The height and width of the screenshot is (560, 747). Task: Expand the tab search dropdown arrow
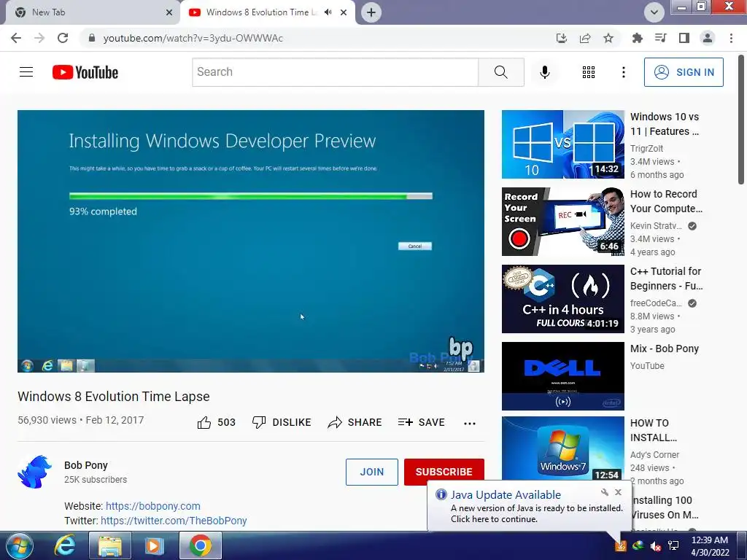coord(654,12)
